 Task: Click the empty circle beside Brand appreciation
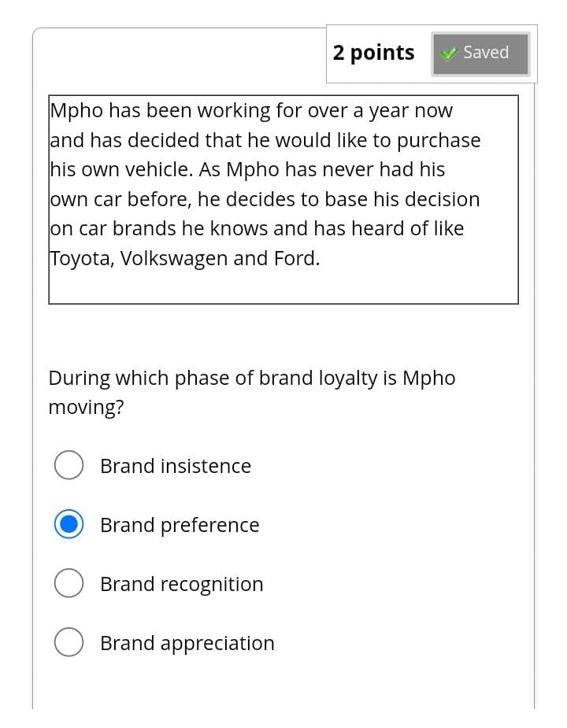coord(69,641)
